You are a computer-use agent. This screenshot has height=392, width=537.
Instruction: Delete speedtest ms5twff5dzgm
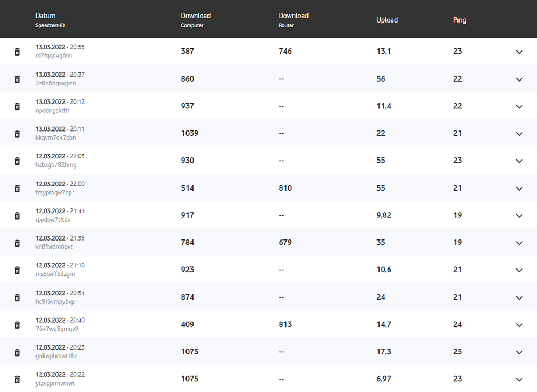click(17, 270)
